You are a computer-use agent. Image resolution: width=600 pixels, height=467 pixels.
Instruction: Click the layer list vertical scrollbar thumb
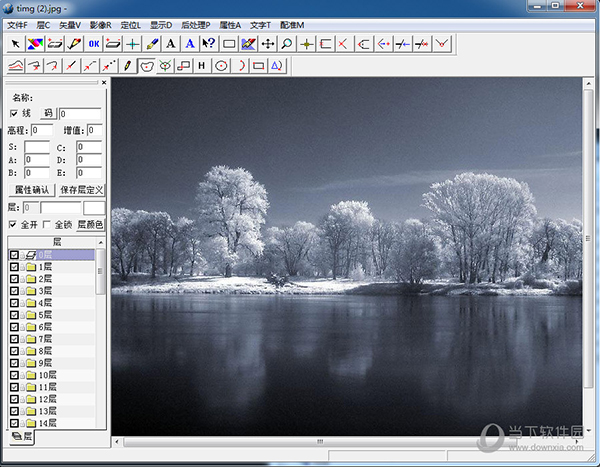coord(100,271)
